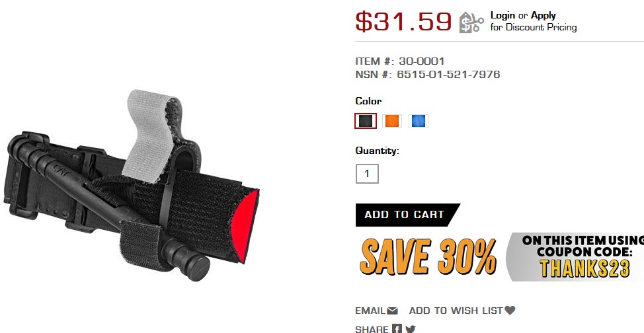644x333 pixels.
Task: Click the tourniquet product image
Action: 132,185
